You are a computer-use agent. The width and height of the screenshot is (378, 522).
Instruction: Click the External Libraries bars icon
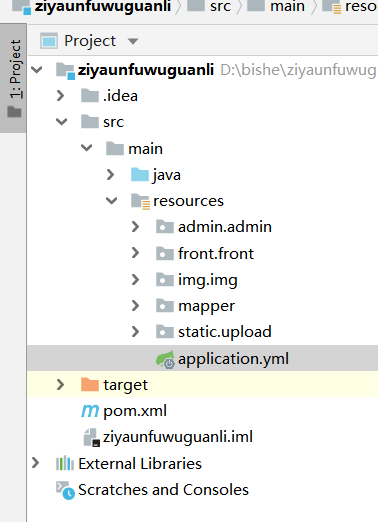pos(65,463)
